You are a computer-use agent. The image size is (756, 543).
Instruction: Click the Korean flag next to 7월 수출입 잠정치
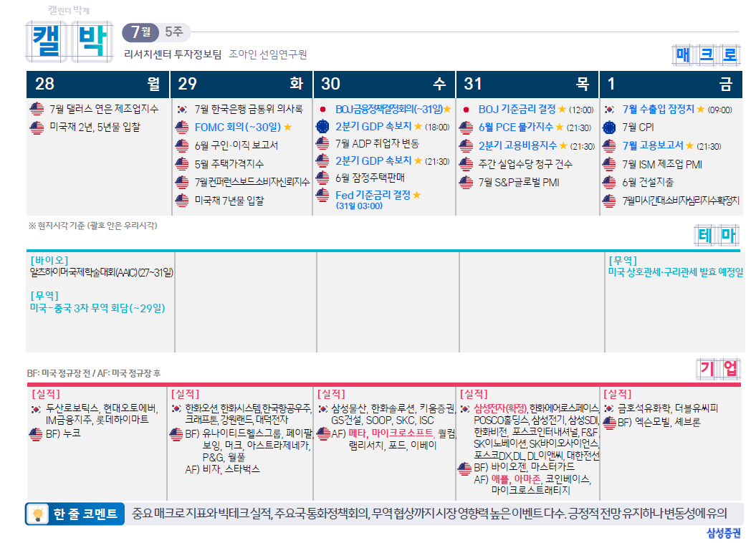point(609,110)
